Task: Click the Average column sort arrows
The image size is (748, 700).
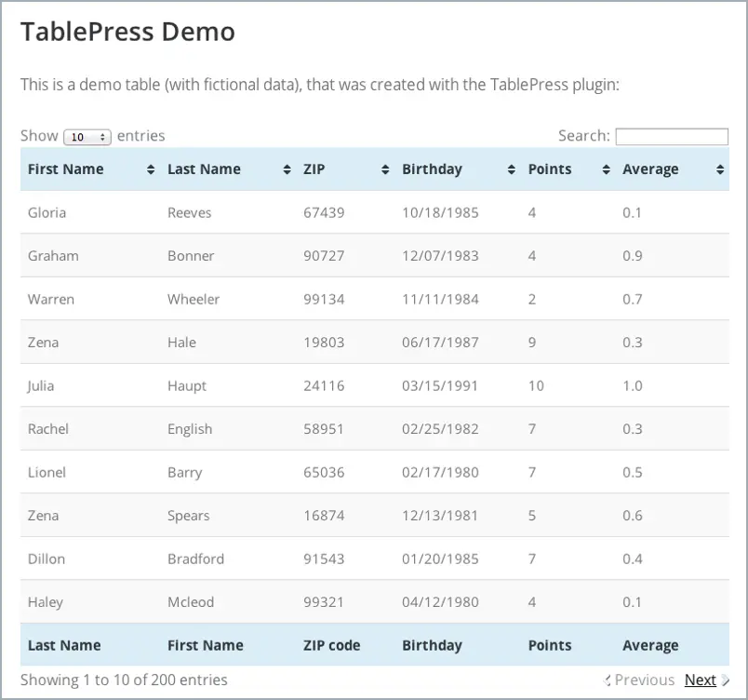Action: [720, 169]
